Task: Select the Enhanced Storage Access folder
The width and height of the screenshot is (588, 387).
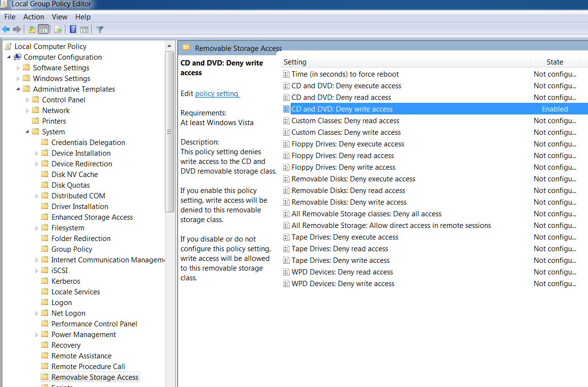Action: [x=92, y=217]
